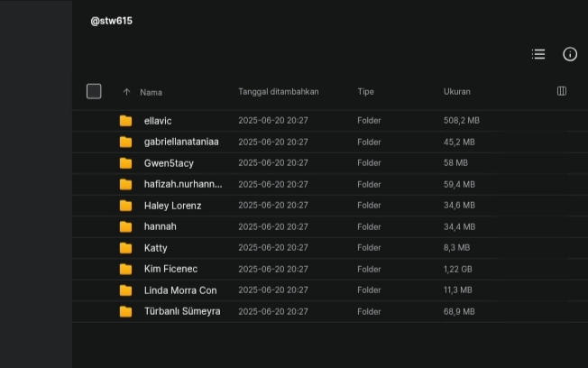Toggle sort direction arrow next to Nama
The height and width of the screenshot is (368, 588).
(x=126, y=92)
